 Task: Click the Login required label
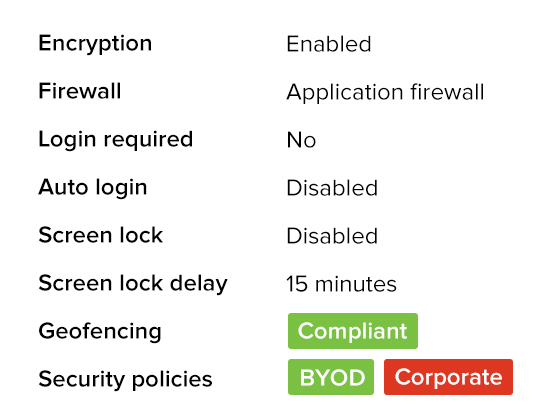coord(116,140)
